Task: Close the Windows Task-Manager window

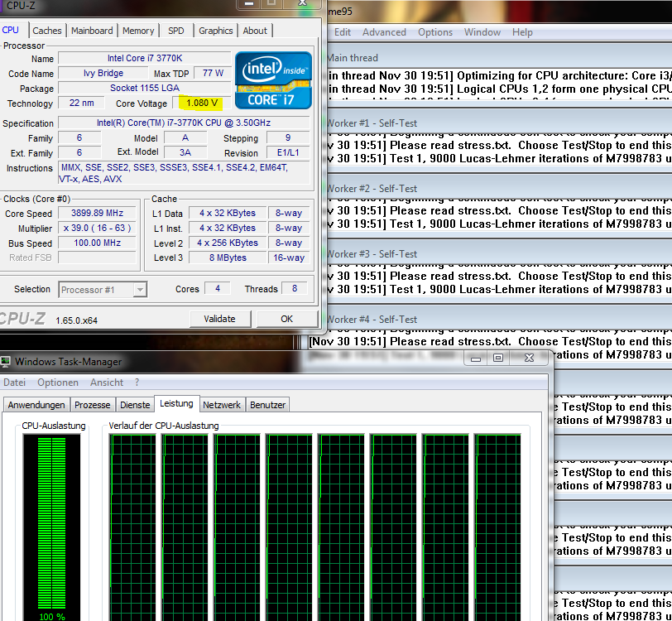Action: pos(530,359)
